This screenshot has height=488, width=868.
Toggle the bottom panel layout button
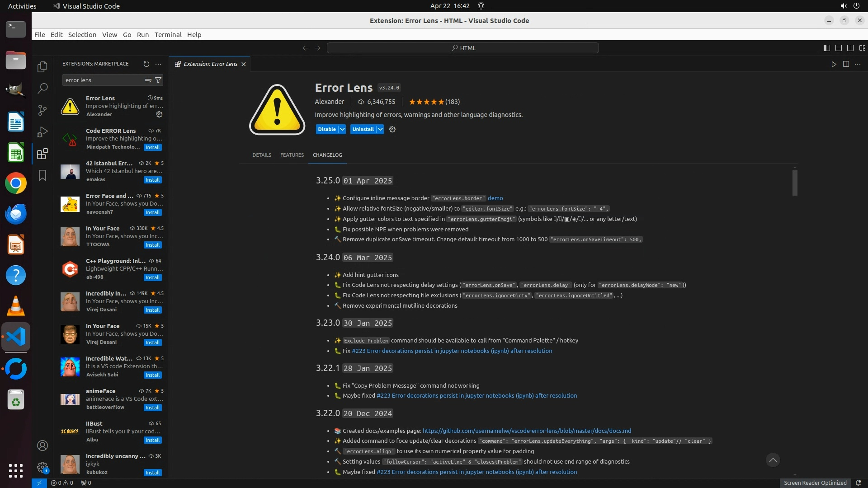click(x=839, y=48)
